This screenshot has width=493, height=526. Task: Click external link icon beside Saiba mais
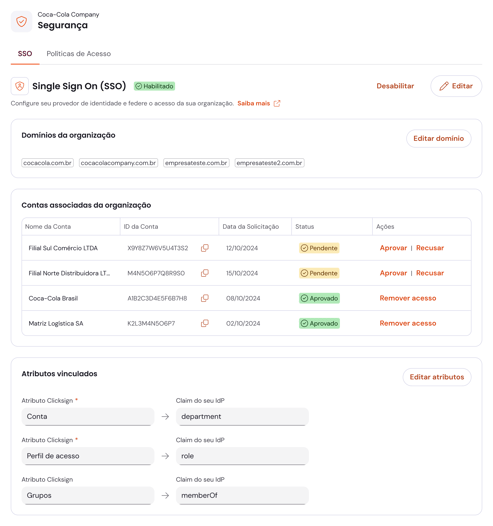point(277,104)
